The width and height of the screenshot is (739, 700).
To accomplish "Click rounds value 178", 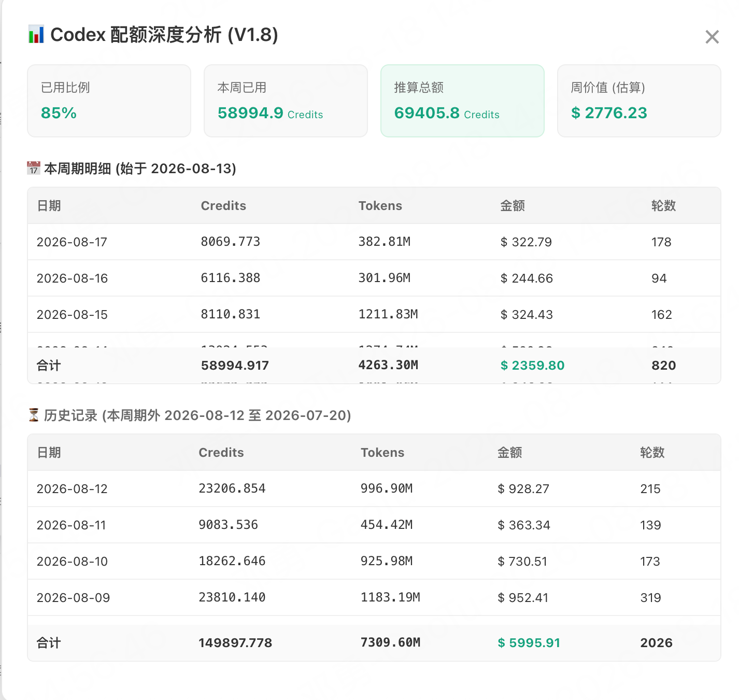I will (x=661, y=242).
